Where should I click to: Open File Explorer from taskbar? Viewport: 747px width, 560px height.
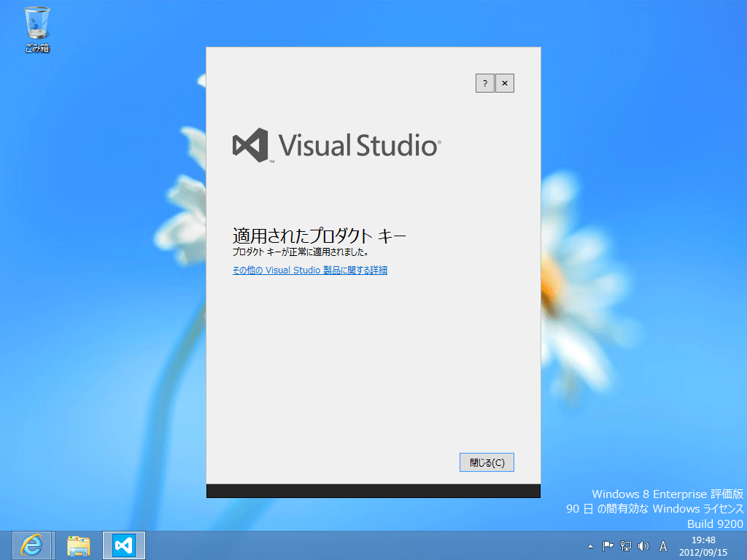(79, 545)
